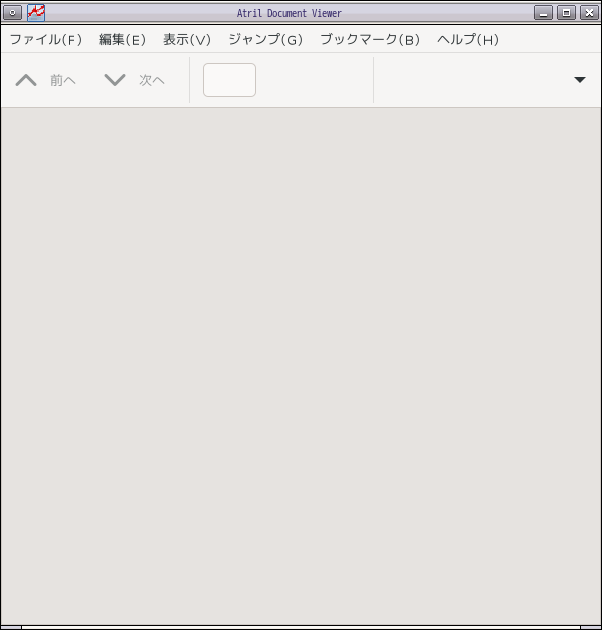Open the ブックマーク(B) menu
Image resolution: width=602 pixels, height=630 pixels.
click(370, 39)
